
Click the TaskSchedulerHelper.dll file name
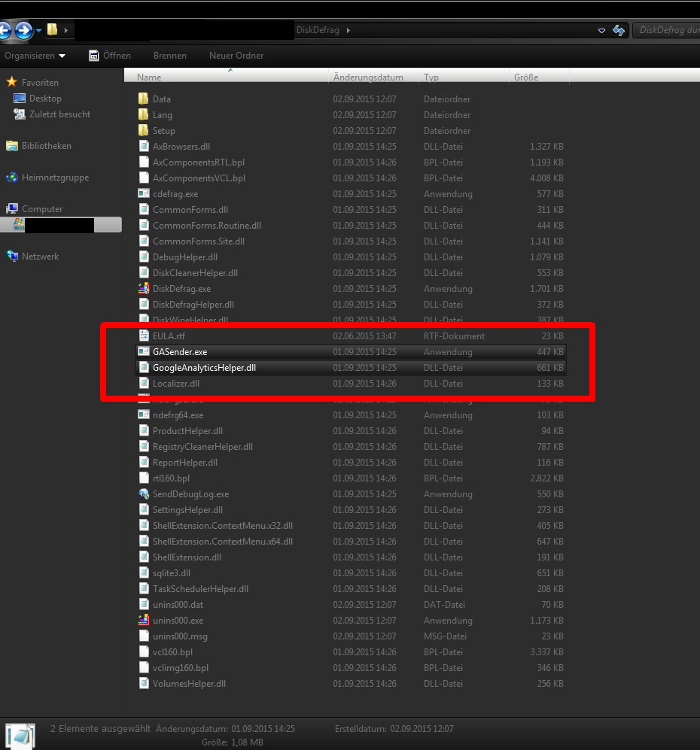pyautogui.click(x=200, y=588)
